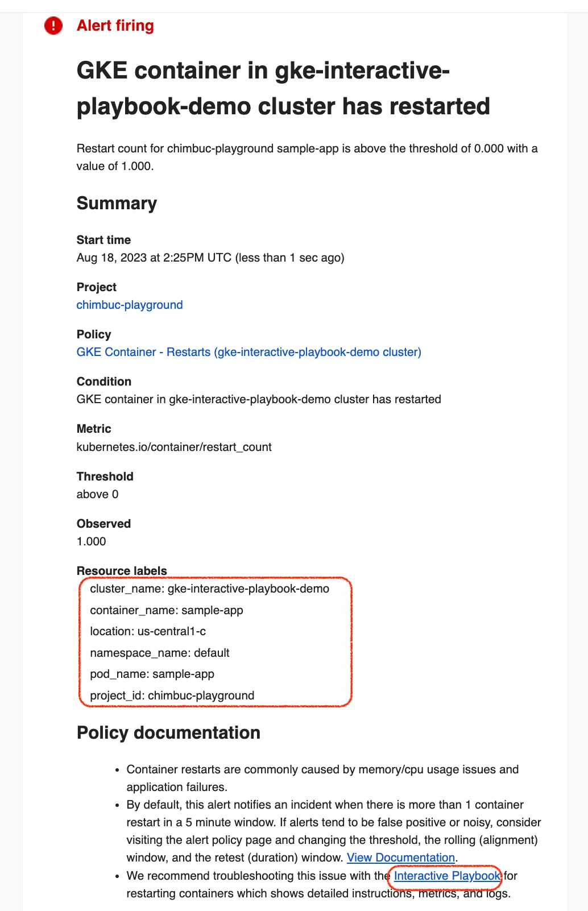Click the Summary section heading
Screen dimensions: 588x911
click(117, 203)
